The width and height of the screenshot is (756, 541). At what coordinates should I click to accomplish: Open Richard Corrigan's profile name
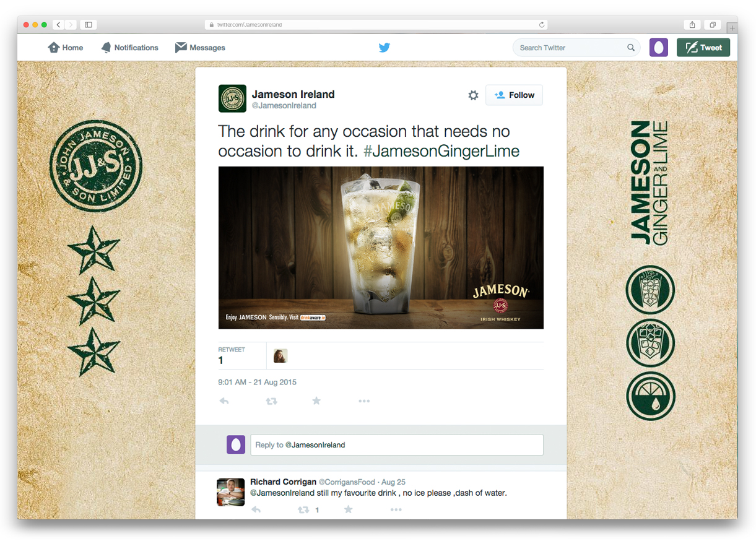(x=283, y=482)
